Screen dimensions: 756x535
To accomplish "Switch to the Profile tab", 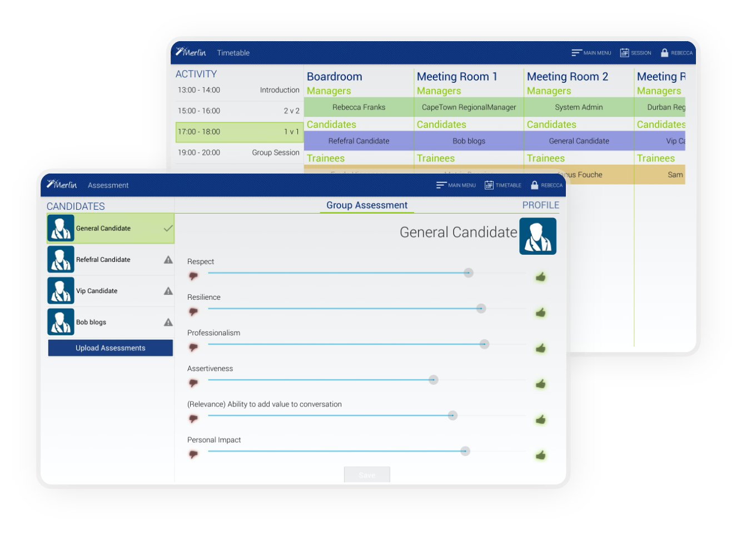I will click(x=540, y=205).
